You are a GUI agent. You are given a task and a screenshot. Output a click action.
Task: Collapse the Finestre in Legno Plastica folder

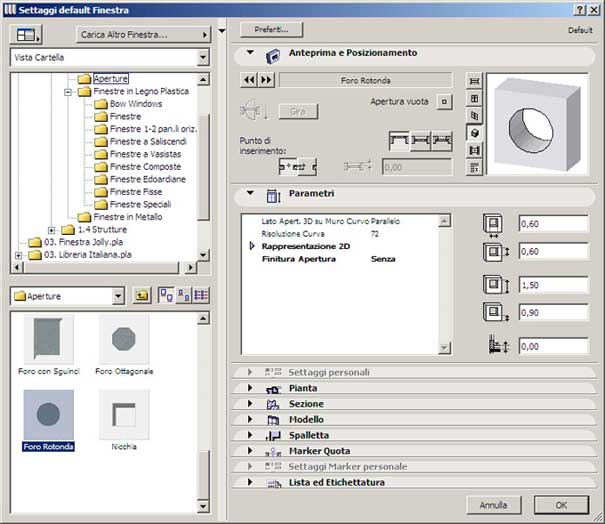point(67,91)
